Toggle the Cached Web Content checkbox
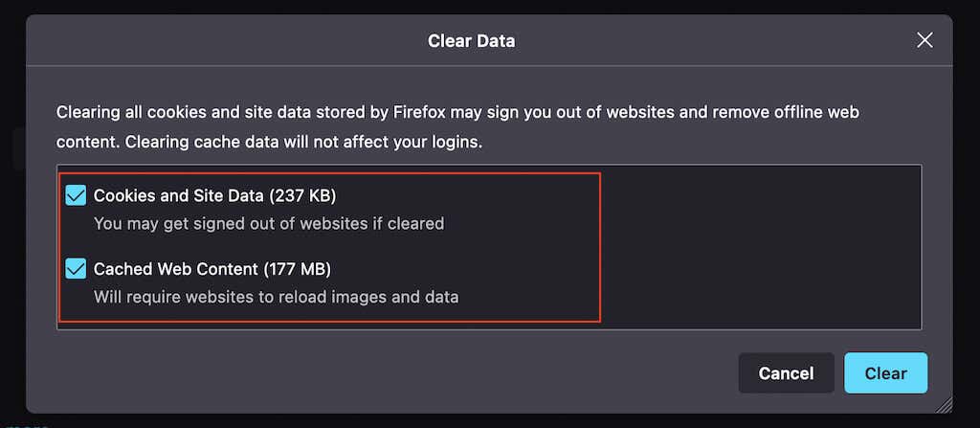Viewport: 980px width, 428px height. click(76, 269)
